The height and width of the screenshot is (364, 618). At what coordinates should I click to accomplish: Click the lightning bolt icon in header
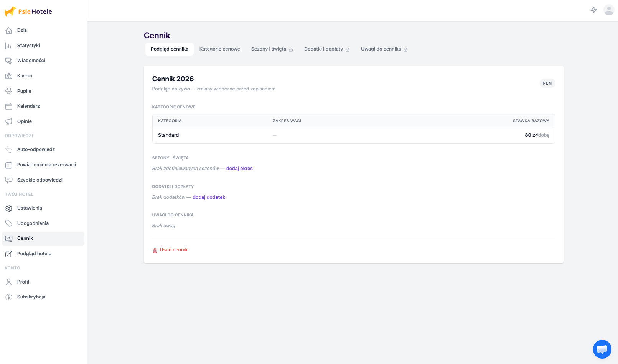point(593,10)
